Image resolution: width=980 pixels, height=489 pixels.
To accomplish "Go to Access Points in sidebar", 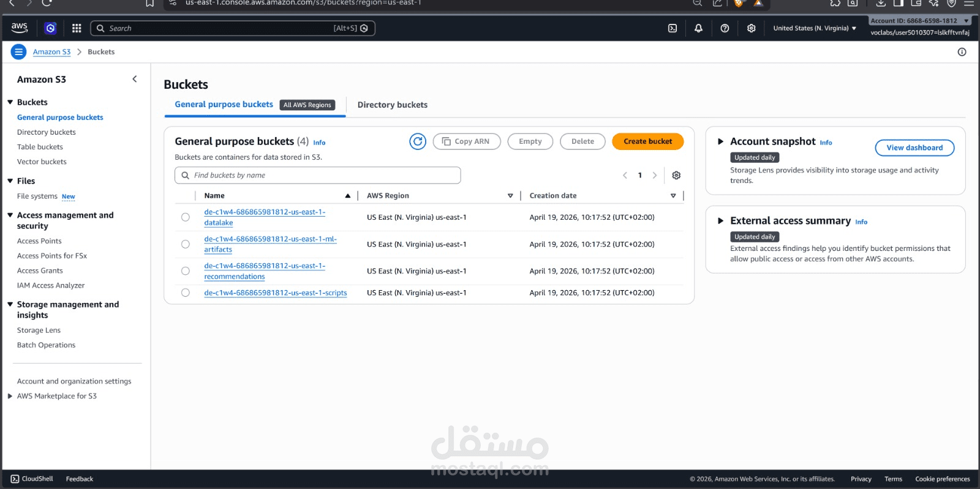I will 39,241.
